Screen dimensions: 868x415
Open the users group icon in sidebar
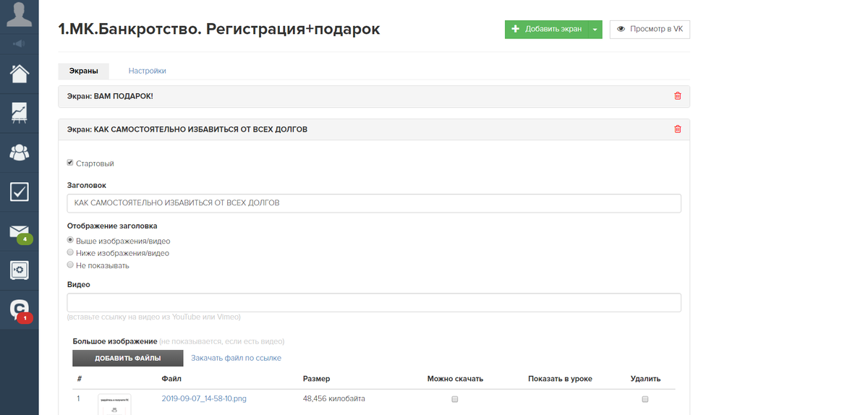(19, 153)
